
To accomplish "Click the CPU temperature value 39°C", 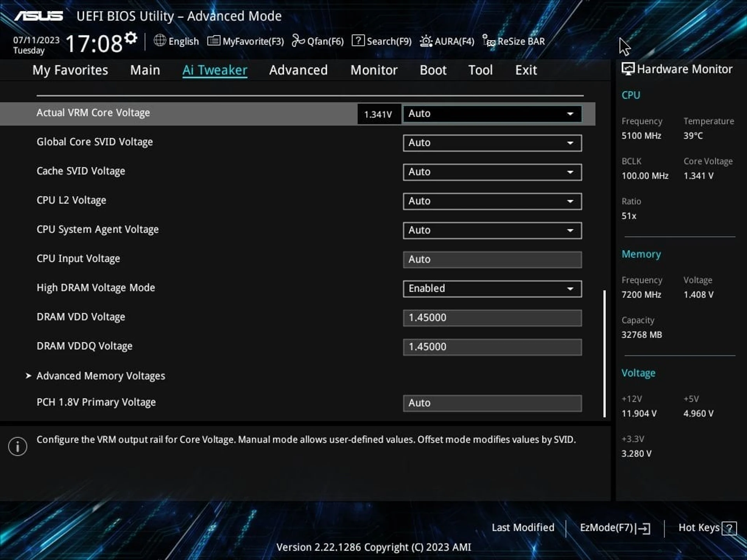I will 693,136.
